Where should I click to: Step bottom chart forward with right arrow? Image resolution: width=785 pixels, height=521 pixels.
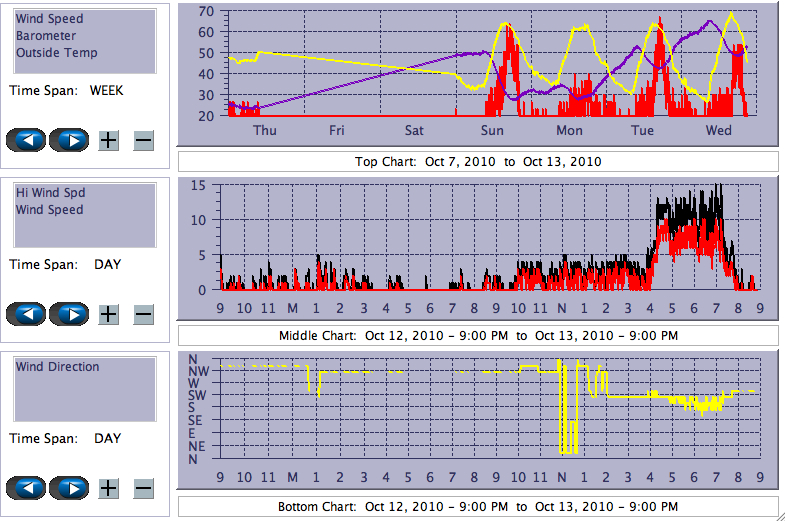coord(69,488)
